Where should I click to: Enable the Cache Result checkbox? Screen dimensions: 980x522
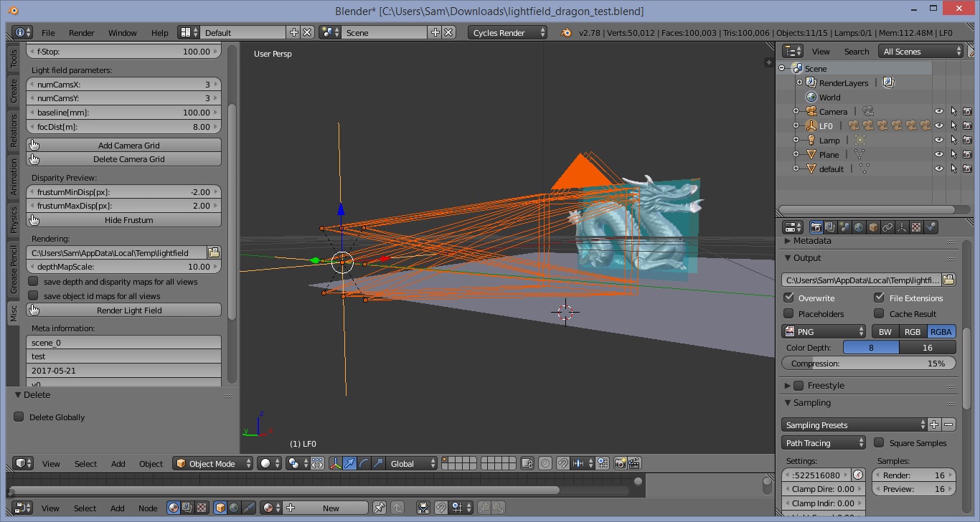pos(879,313)
